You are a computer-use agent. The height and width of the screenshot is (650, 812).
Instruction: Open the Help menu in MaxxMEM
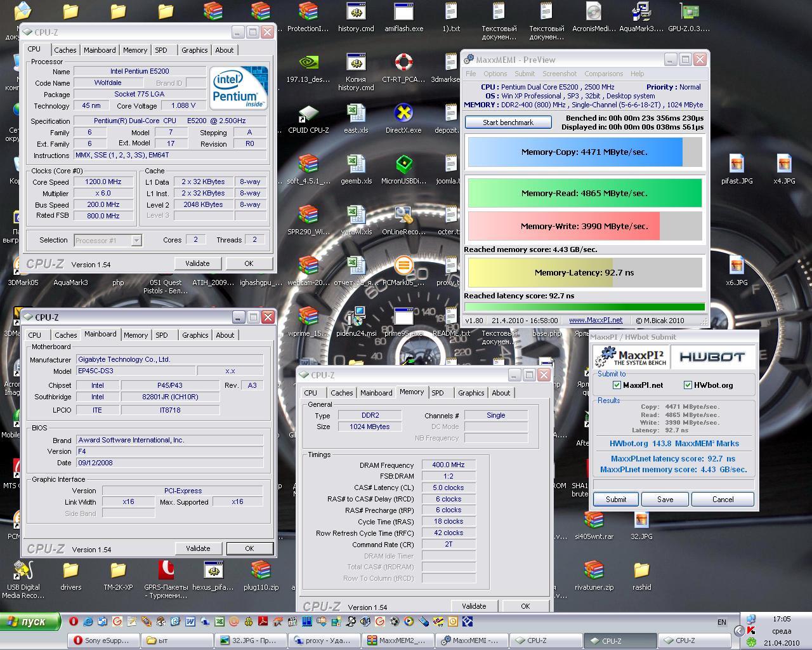637,74
